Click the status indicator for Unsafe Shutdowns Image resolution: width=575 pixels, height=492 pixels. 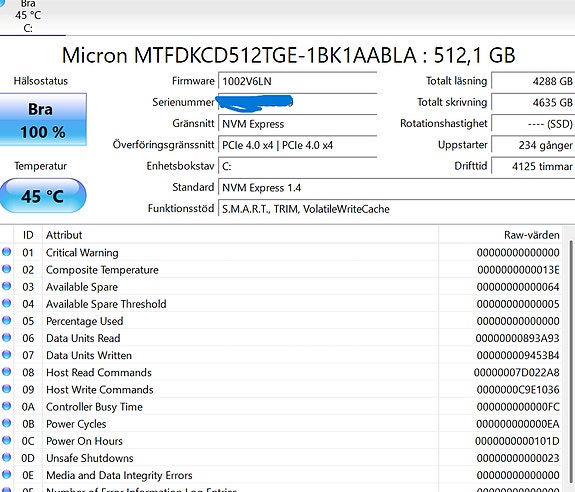coord(6,458)
